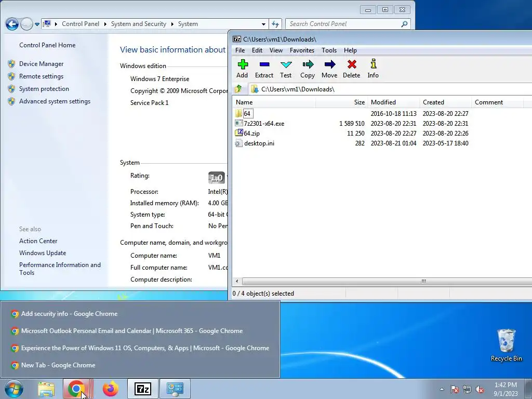Switch to New Tab Chrome window
The height and width of the screenshot is (399, 532).
pos(140,365)
